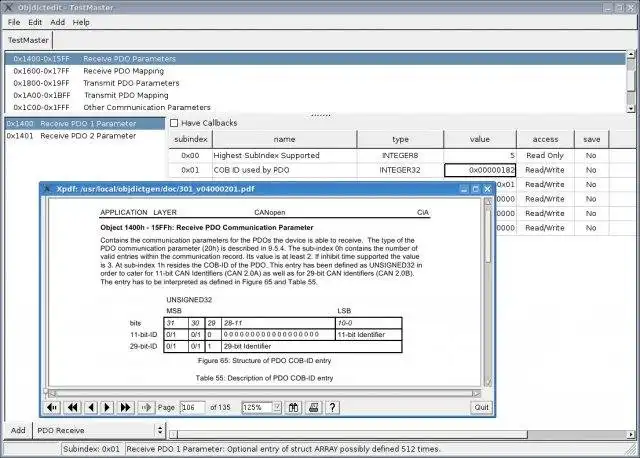Jump back ten pages in Xpdf

coord(73,407)
